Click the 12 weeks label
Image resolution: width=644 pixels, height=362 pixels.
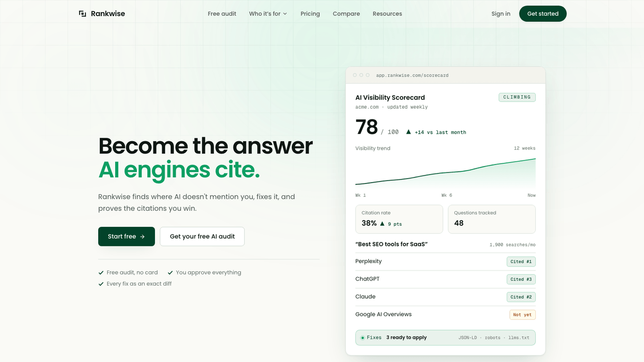[x=525, y=148]
